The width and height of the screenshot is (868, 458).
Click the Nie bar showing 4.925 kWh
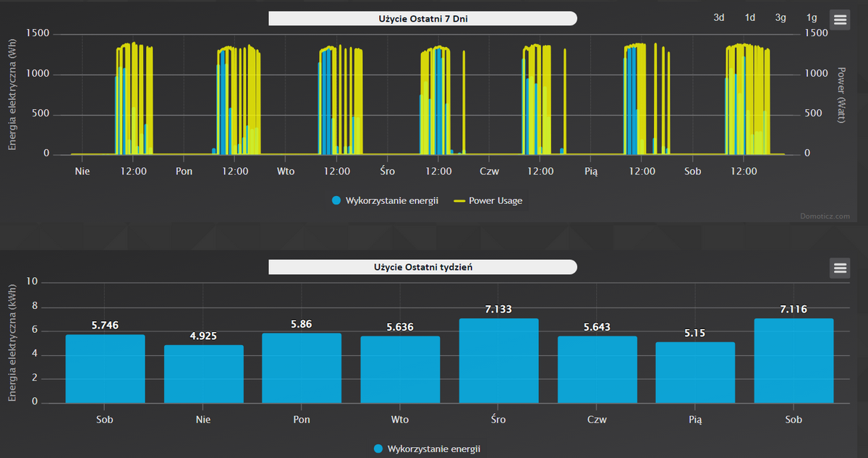[203, 374]
